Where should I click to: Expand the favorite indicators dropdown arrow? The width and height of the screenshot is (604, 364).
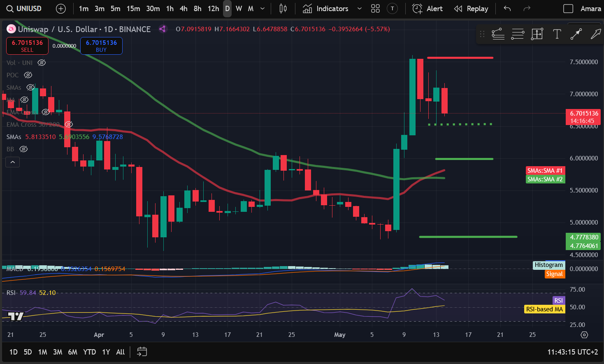360,9
